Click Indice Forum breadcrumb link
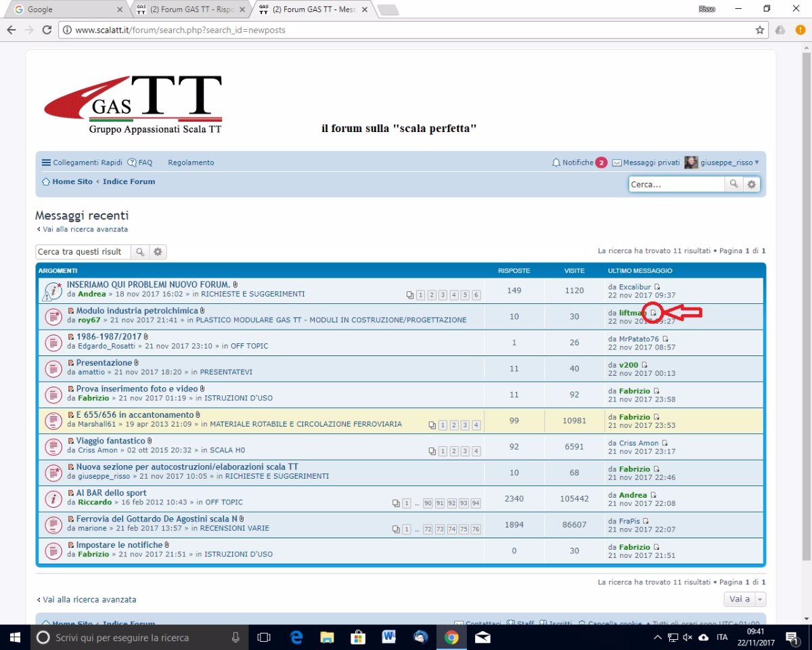812x650 pixels. click(129, 181)
